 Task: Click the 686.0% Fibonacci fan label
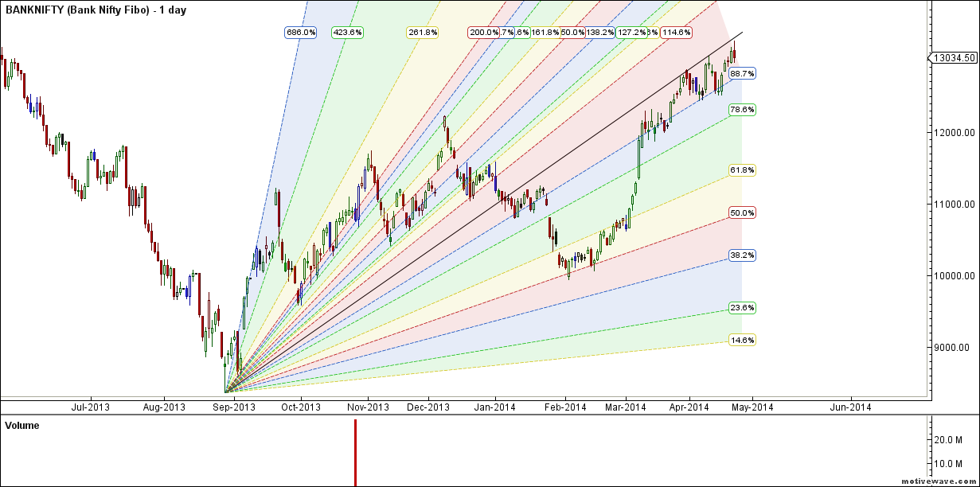coord(300,33)
